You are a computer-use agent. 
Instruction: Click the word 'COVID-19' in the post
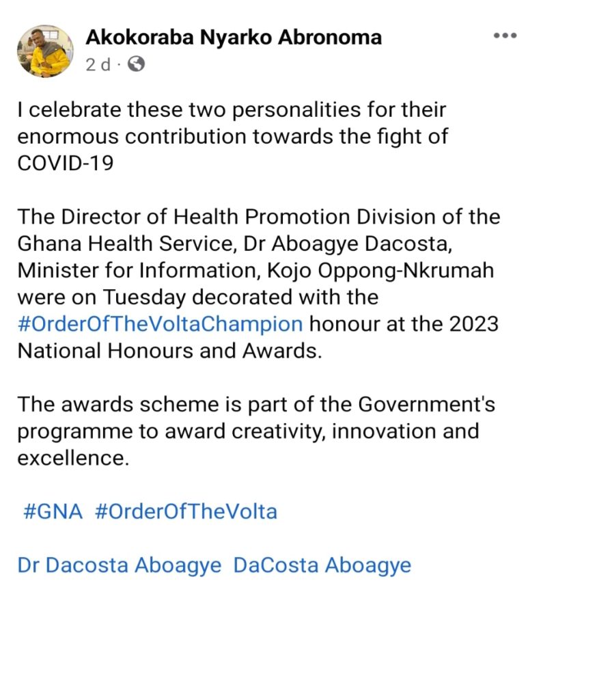(66, 163)
